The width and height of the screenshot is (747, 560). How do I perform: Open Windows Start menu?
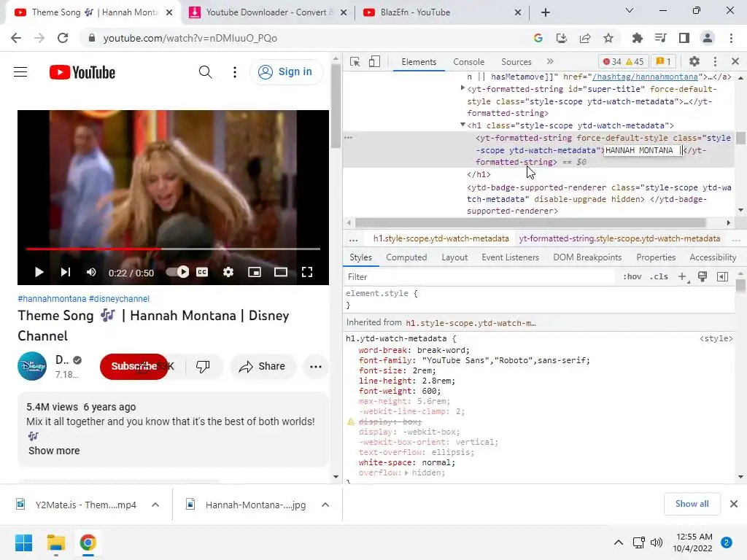pos(23,542)
